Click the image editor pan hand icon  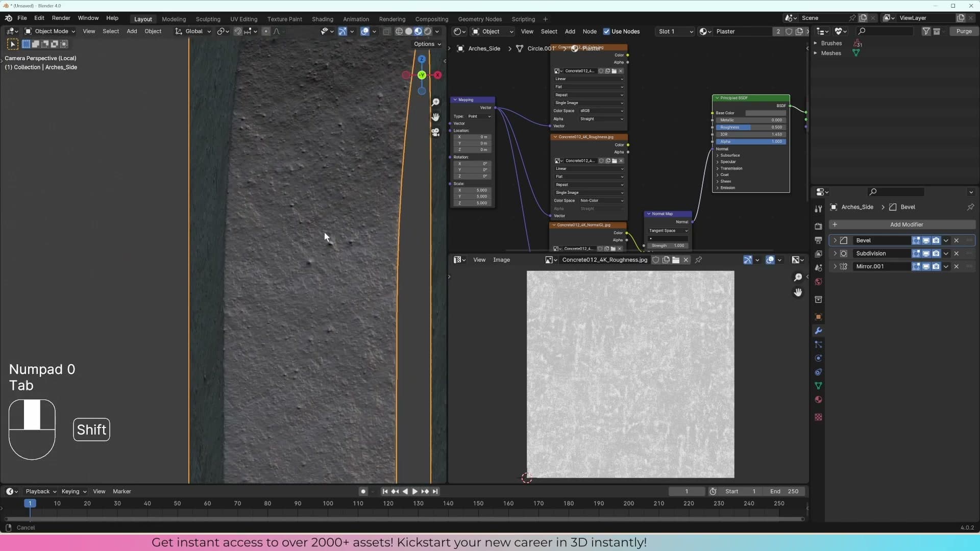[x=798, y=292]
